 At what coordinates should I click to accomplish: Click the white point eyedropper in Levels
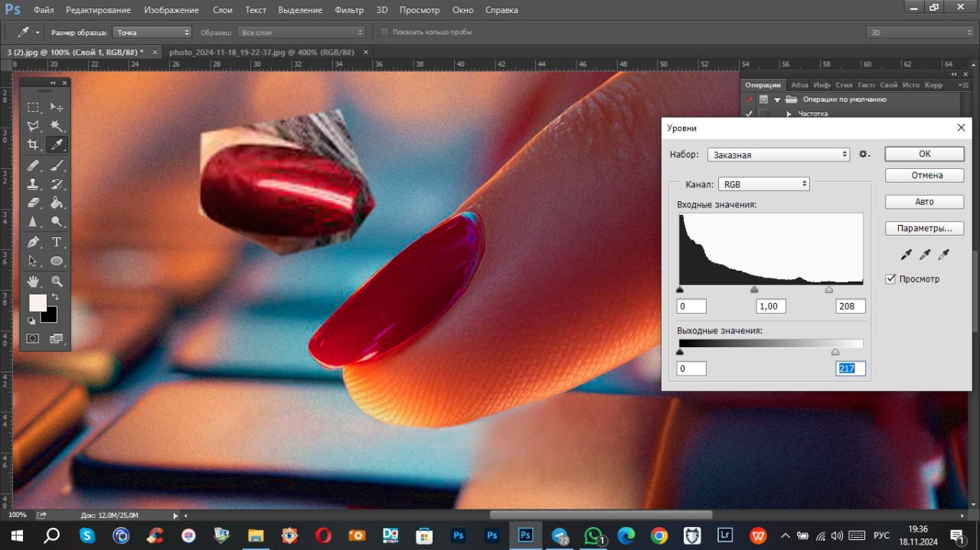[943, 254]
